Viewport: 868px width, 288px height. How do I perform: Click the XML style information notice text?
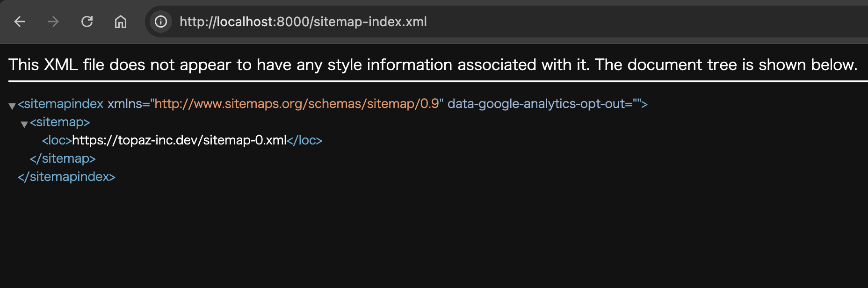pos(433,65)
